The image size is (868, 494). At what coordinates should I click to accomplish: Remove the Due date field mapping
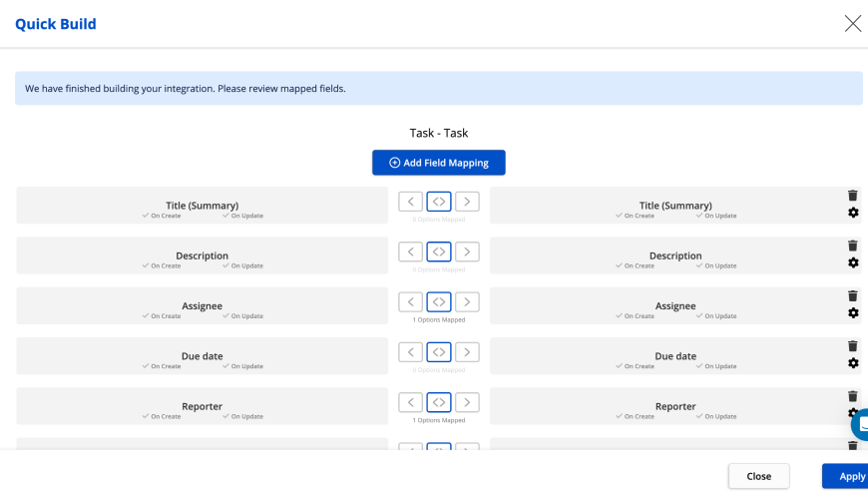pyautogui.click(x=852, y=346)
